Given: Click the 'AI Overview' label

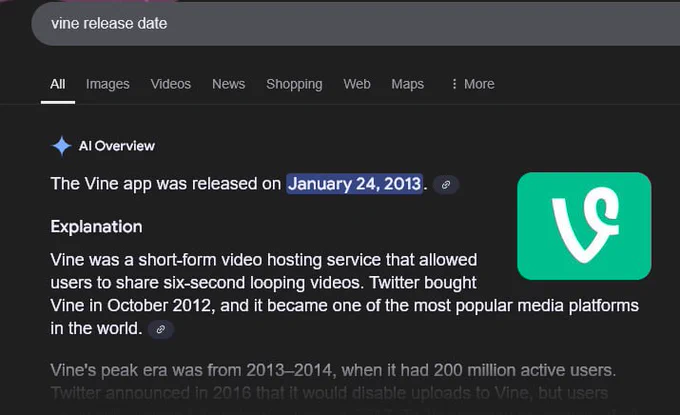Looking at the screenshot, I should pyautogui.click(x=117, y=146).
